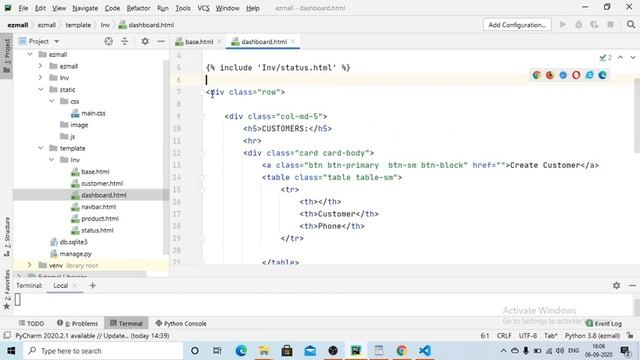Open in Firefox browser icon in editor

550,75
